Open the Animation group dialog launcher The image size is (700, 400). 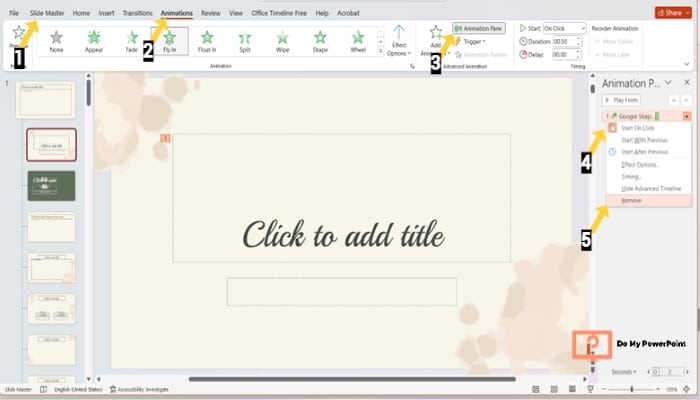point(412,66)
